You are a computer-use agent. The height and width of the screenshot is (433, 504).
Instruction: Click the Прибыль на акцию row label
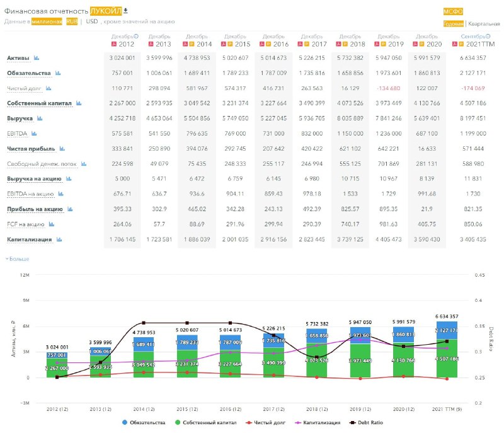click(35, 209)
